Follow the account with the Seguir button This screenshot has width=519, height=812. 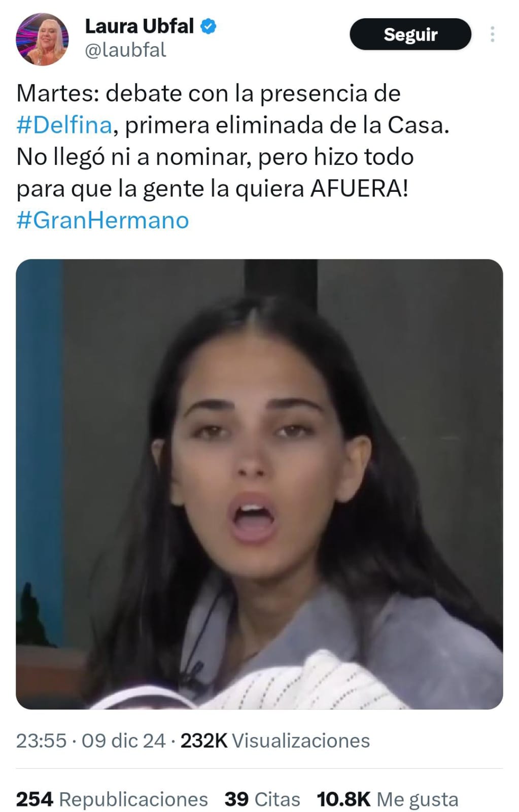(x=410, y=35)
